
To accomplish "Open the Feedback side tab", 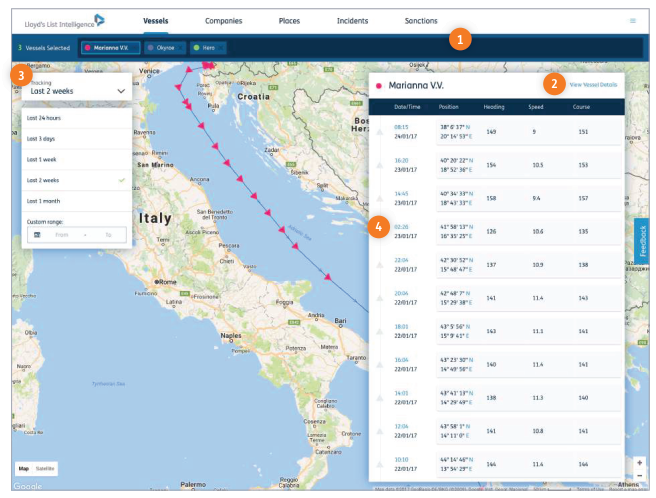I will pyautogui.click(x=641, y=241).
